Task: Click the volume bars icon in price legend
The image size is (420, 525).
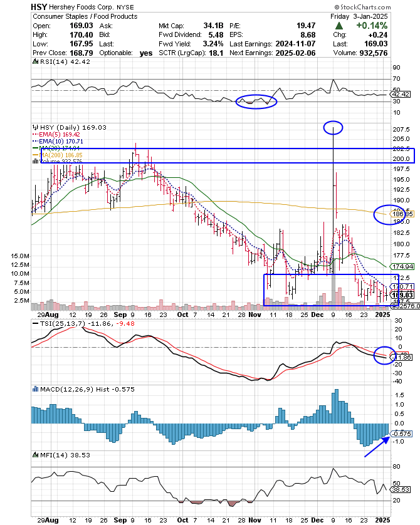Action: [36, 161]
